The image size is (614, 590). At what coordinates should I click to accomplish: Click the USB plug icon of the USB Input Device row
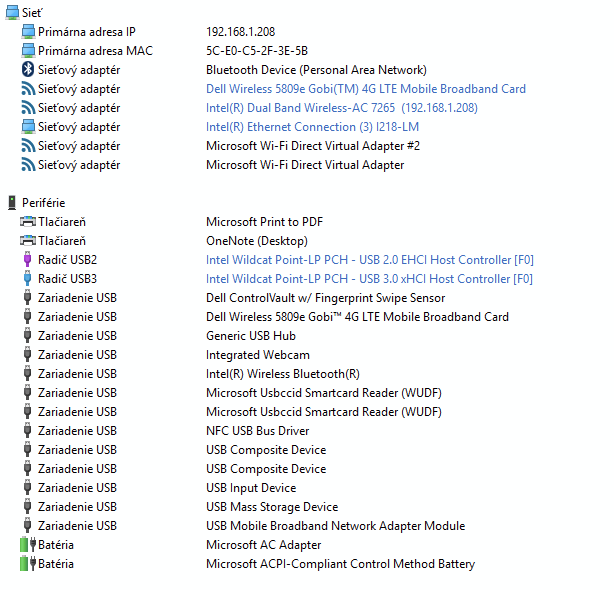(27, 488)
